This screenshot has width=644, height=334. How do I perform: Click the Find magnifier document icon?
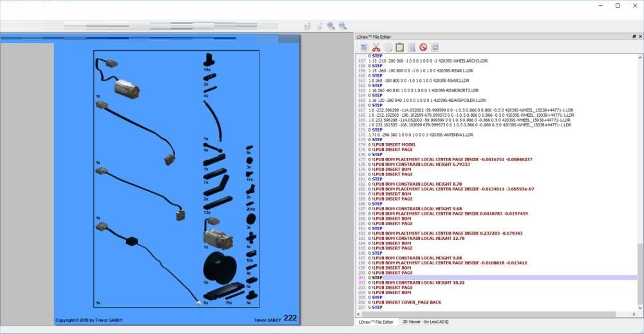click(x=412, y=47)
